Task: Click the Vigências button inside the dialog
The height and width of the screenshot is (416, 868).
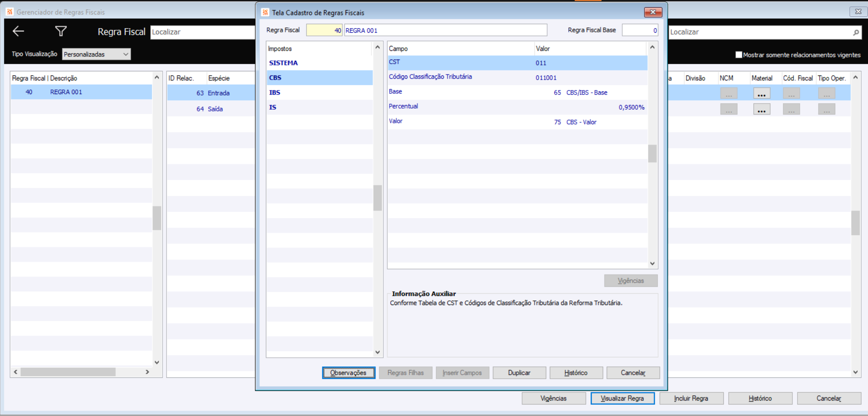Action: click(x=631, y=281)
